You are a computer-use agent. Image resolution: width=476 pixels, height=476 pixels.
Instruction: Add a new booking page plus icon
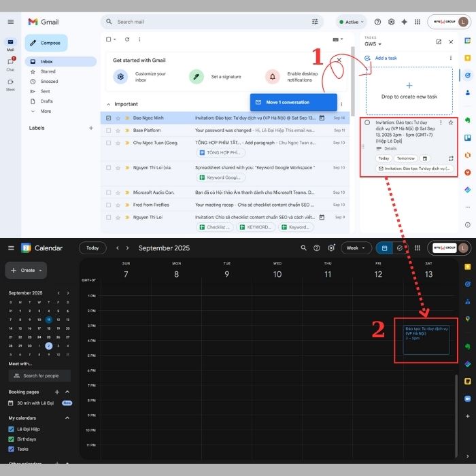(56, 392)
